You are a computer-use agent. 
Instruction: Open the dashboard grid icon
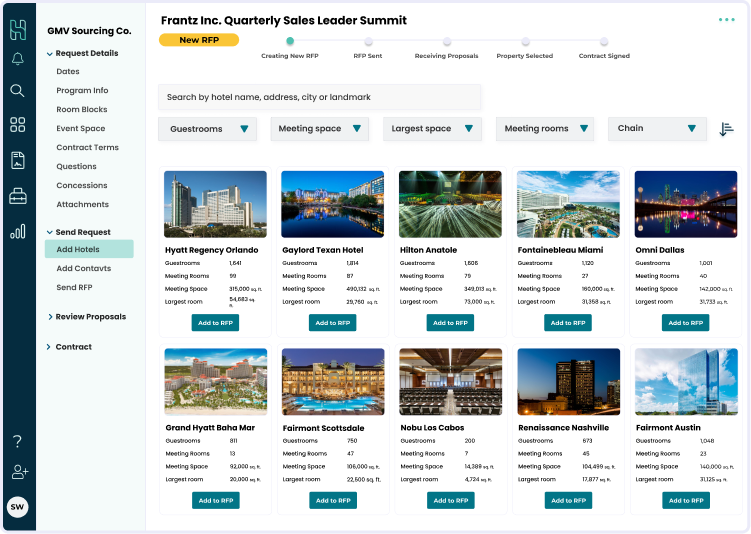18,125
